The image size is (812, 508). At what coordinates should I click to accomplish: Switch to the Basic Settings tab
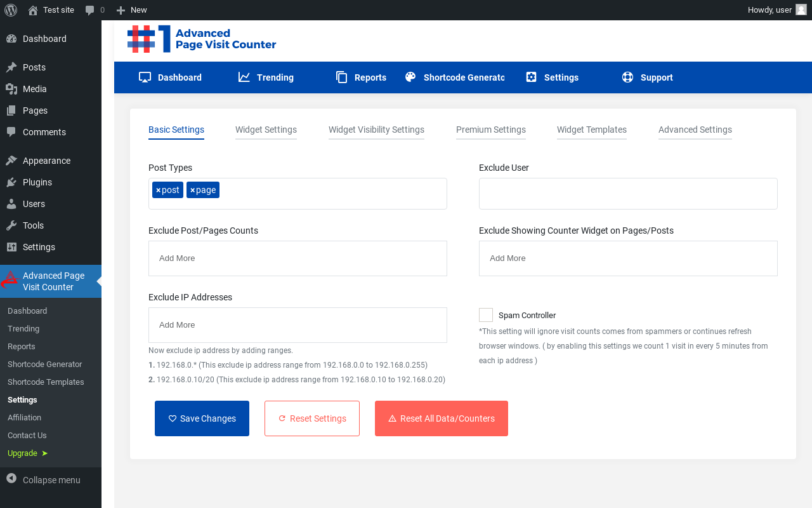click(176, 130)
